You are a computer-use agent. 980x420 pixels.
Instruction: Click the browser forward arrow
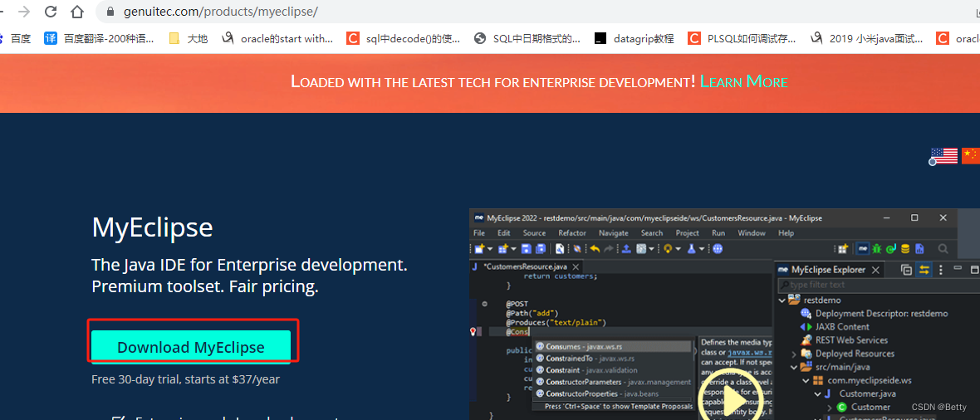point(24,12)
